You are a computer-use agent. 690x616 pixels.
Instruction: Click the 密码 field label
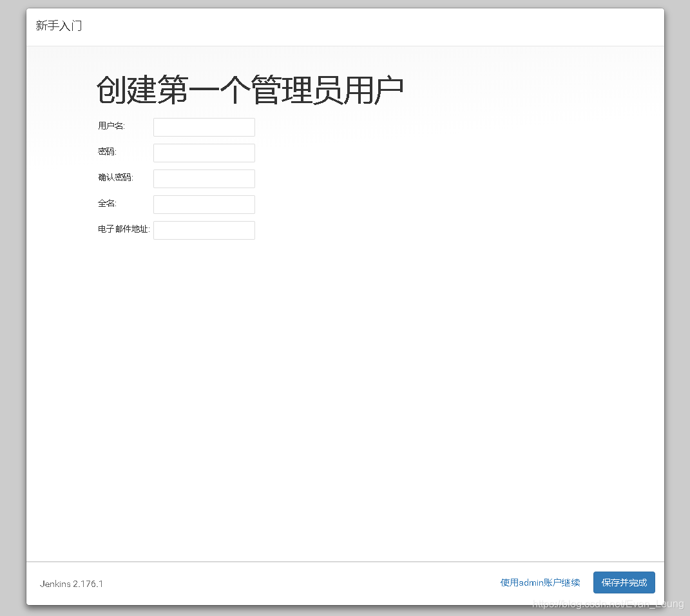tap(106, 151)
